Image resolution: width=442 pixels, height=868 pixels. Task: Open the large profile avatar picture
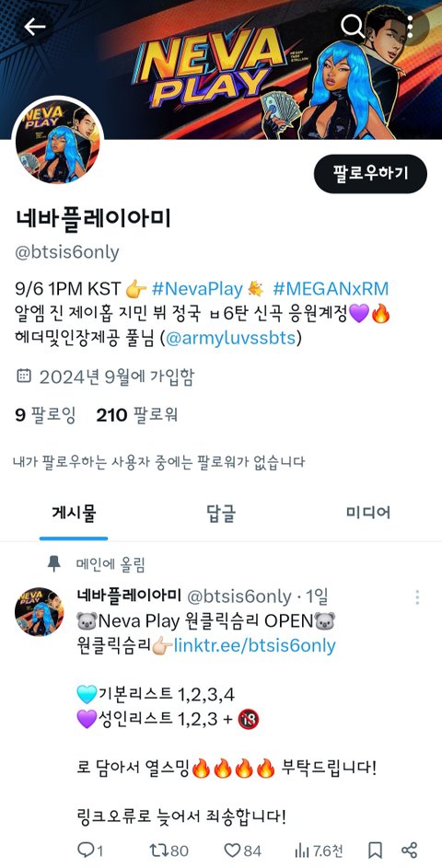pos(58,143)
